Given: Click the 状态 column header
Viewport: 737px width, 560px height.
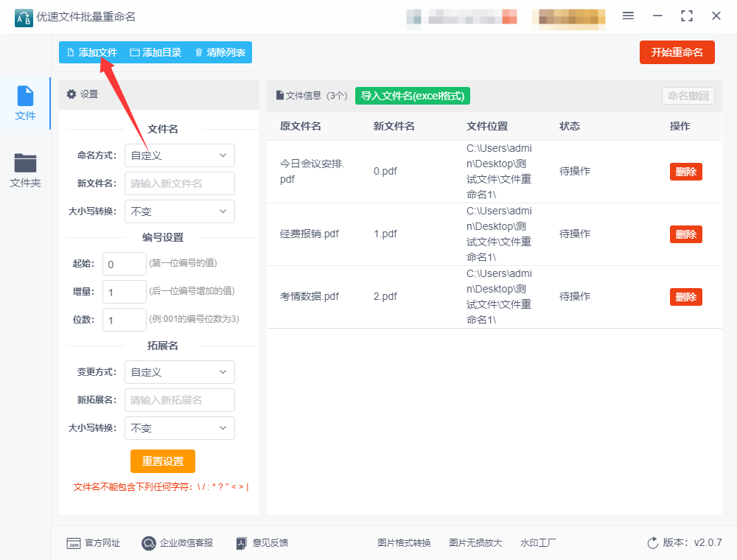Looking at the screenshot, I should click(x=569, y=126).
